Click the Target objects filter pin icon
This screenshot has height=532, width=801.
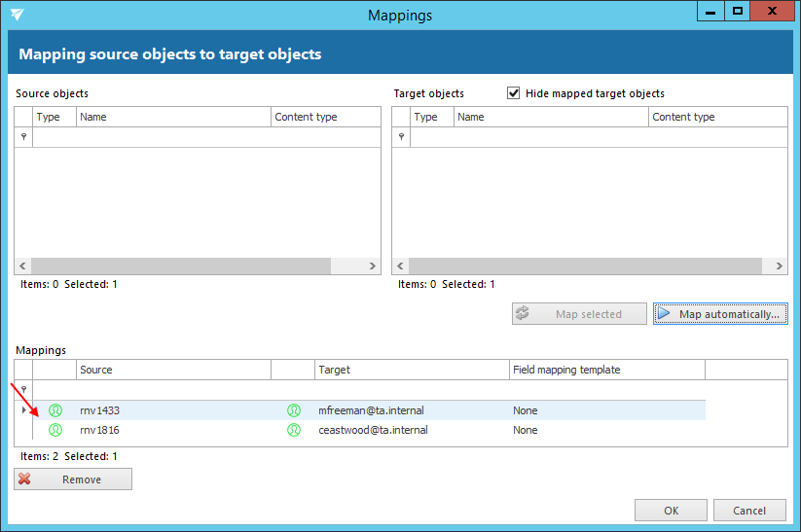401,137
